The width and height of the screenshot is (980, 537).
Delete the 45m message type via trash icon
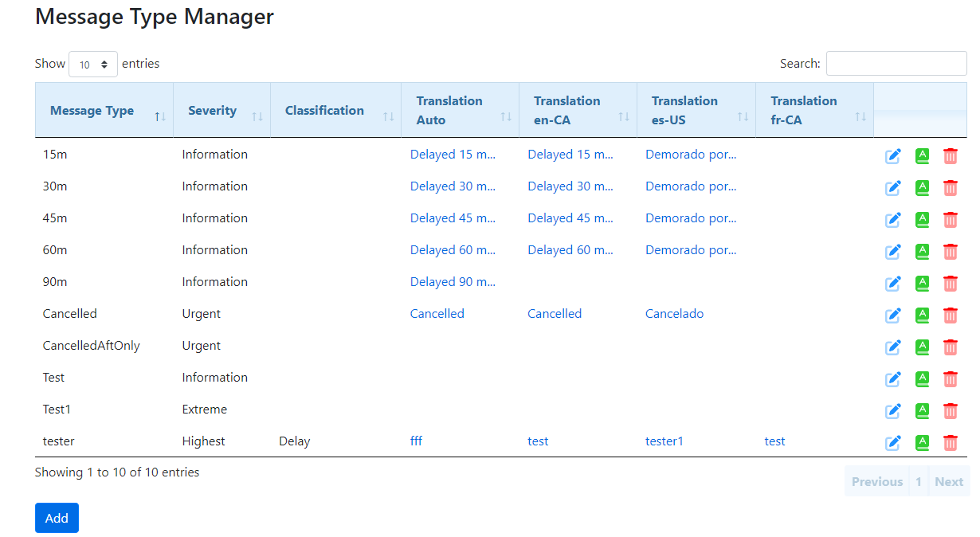click(x=950, y=220)
